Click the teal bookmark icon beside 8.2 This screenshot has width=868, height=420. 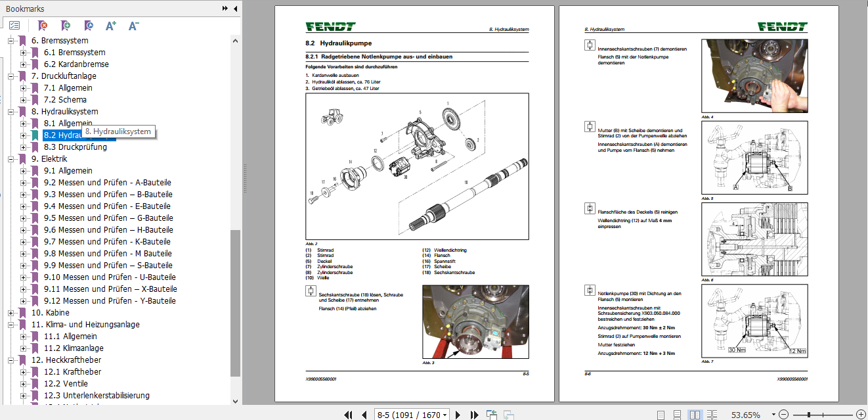point(35,135)
